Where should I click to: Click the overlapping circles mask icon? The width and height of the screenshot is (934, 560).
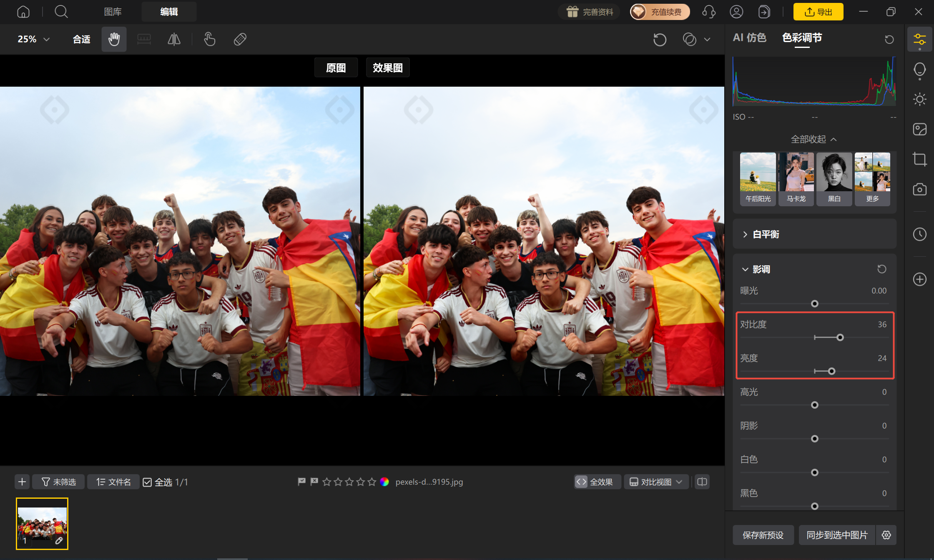tap(690, 40)
